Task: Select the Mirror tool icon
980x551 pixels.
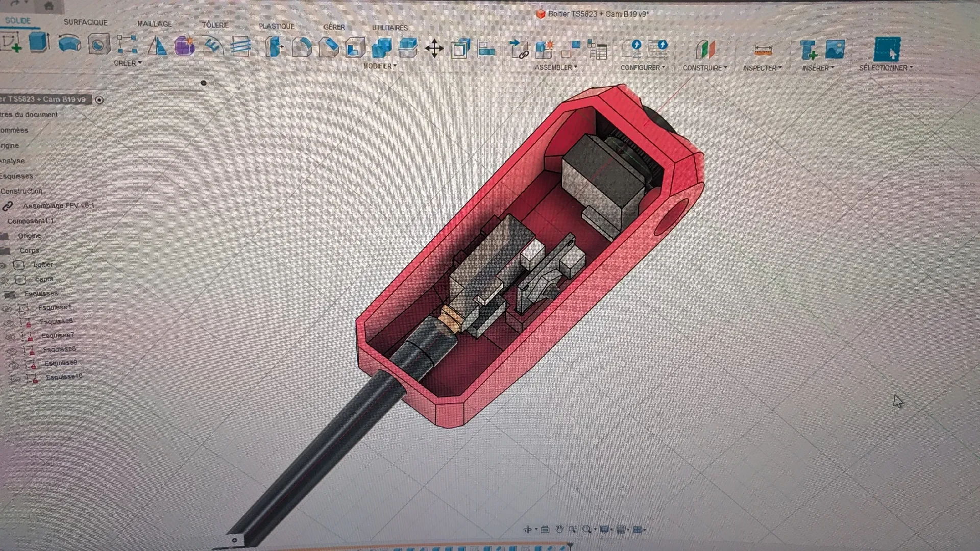Action: [157, 45]
